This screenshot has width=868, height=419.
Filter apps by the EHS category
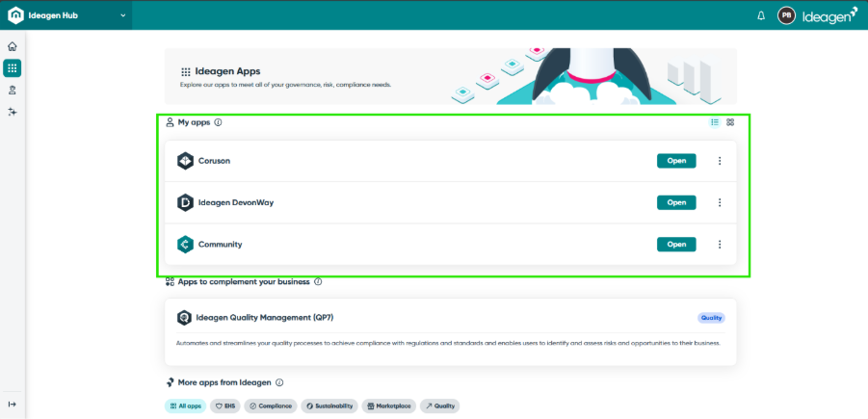click(224, 406)
